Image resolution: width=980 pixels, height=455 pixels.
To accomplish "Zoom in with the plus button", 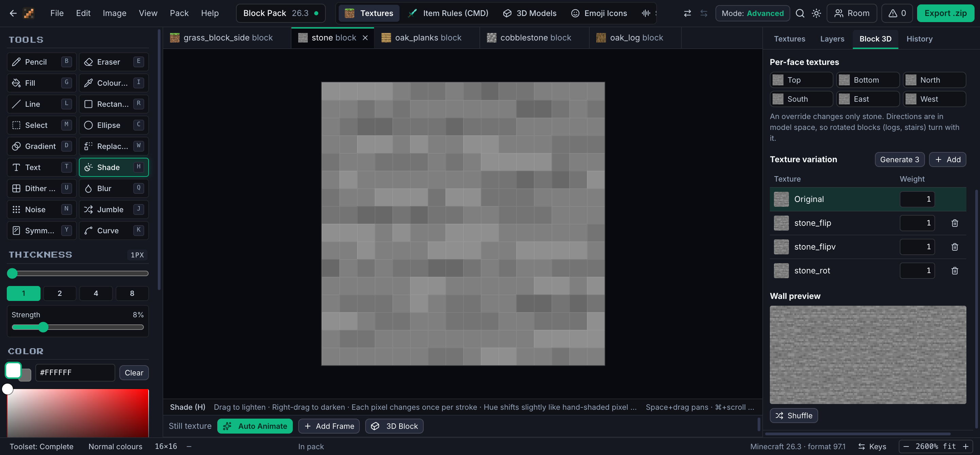I will (965, 446).
